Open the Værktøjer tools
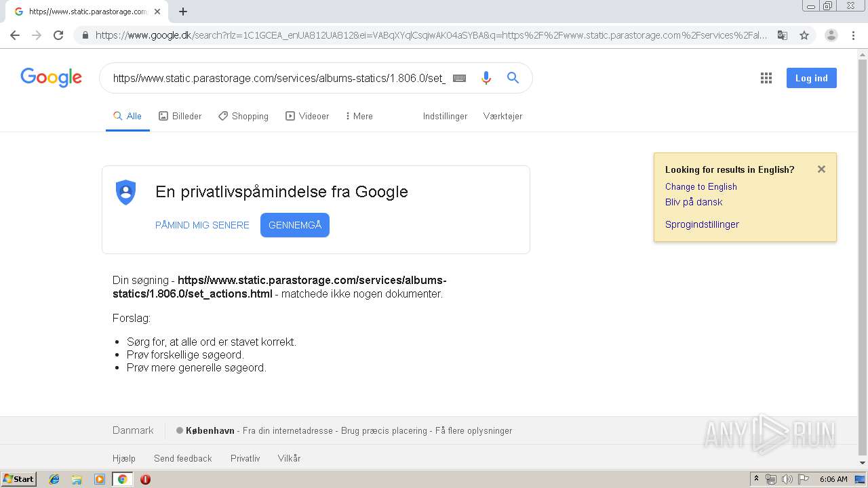 [x=502, y=116]
